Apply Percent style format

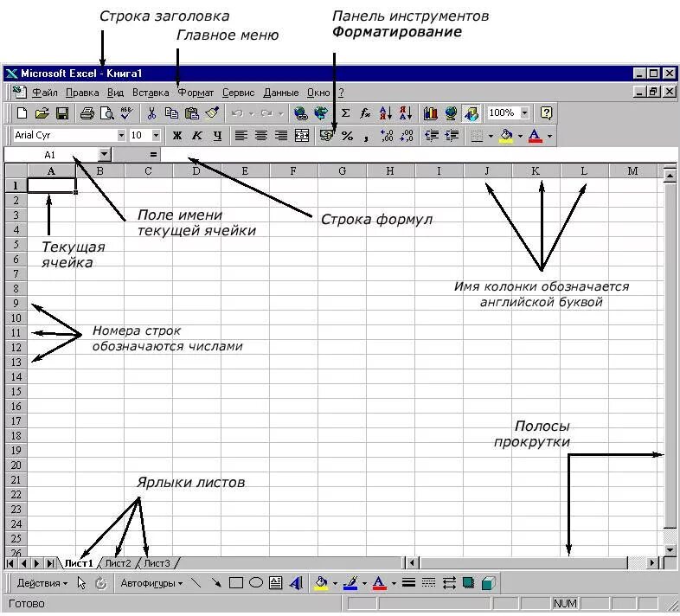347,136
